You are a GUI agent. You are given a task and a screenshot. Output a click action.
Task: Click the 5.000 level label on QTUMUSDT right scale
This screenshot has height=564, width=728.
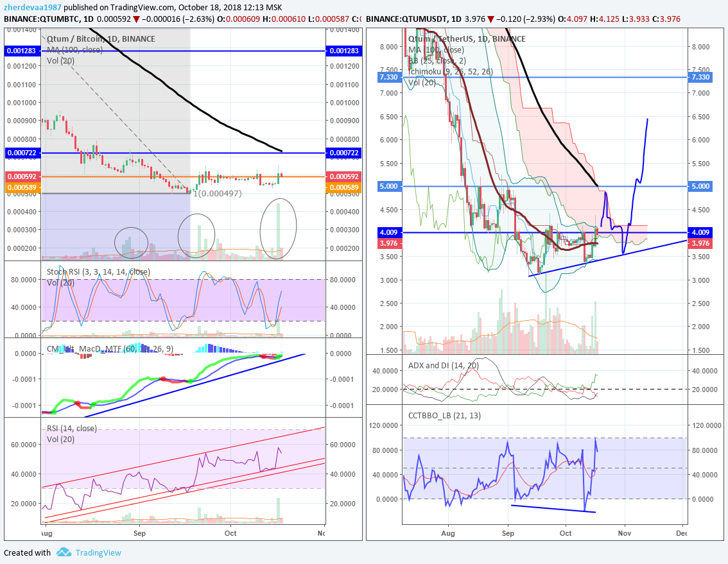(x=700, y=186)
